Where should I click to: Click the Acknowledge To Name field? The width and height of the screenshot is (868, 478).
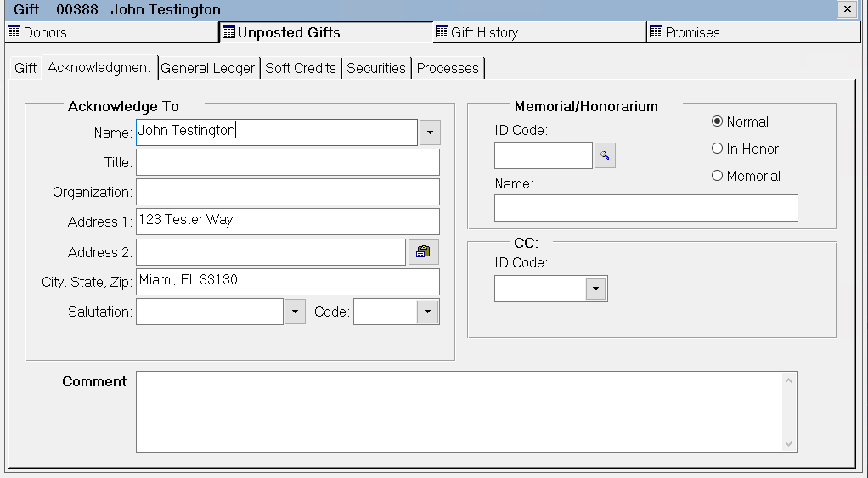tap(277, 132)
